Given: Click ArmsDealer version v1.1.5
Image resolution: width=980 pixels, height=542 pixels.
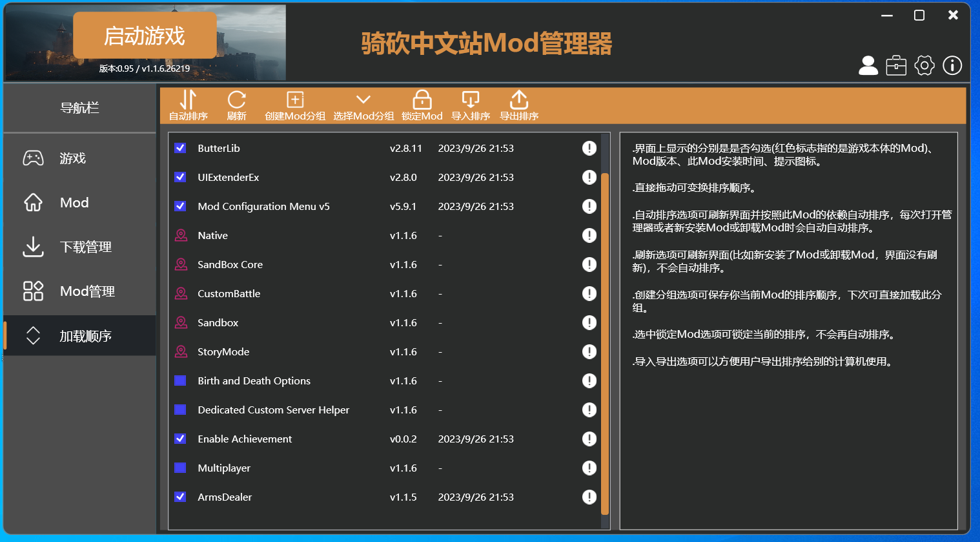Looking at the screenshot, I should [403, 497].
